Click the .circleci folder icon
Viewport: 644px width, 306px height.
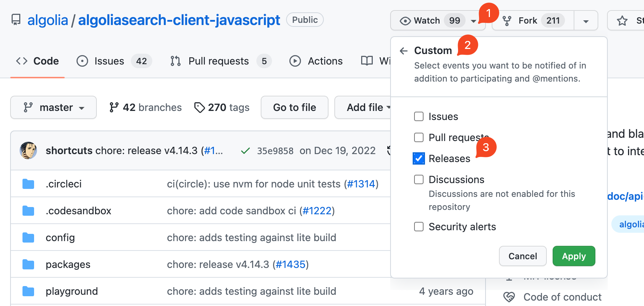click(x=28, y=184)
